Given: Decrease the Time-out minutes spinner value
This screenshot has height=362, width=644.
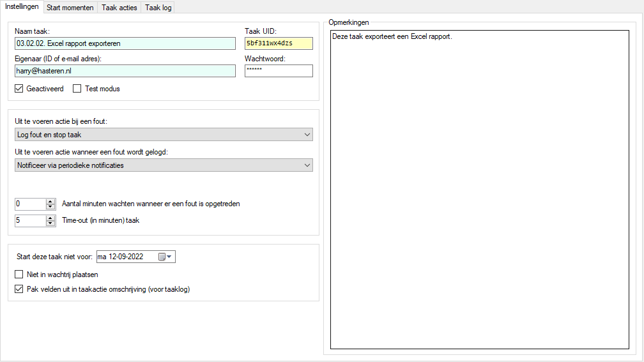Looking at the screenshot, I should 50,223.
